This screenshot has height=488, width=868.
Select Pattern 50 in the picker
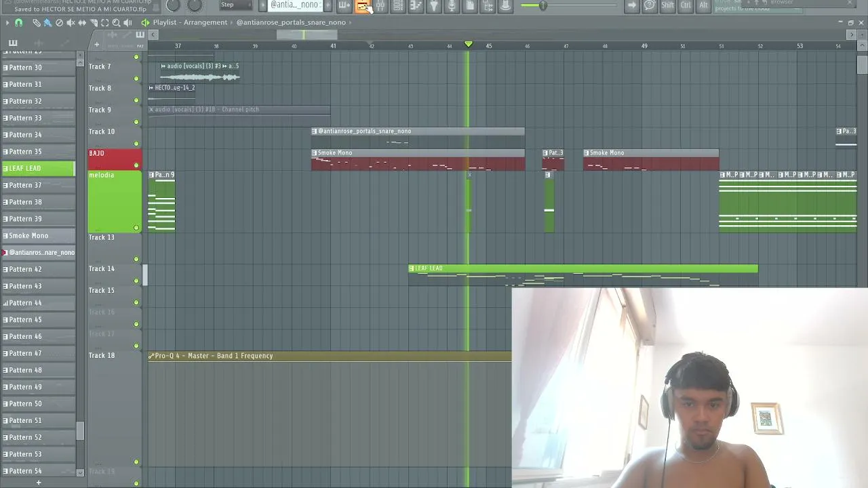[39, 404]
